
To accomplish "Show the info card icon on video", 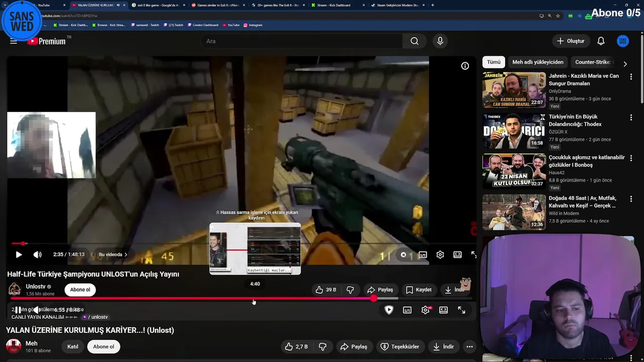I will (x=465, y=66).
